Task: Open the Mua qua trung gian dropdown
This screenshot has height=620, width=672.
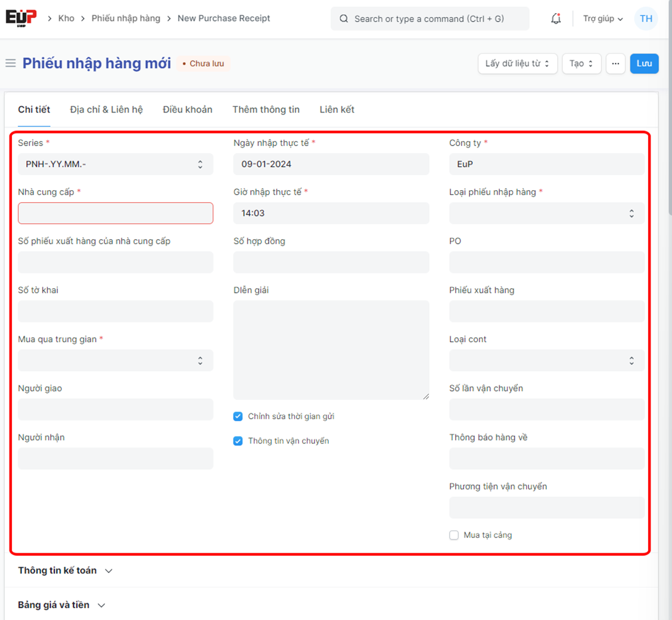Action: pos(115,361)
